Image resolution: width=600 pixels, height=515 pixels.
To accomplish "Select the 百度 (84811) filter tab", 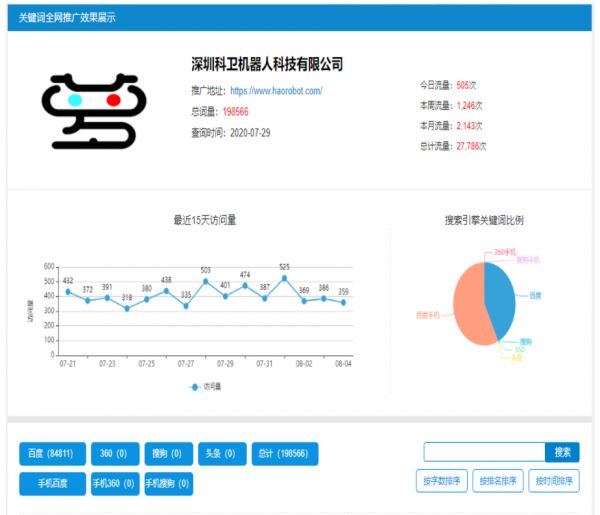I will coord(52,454).
